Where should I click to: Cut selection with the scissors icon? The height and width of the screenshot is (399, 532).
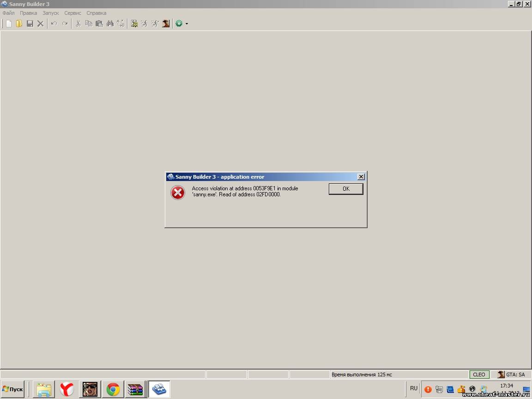coord(78,24)
